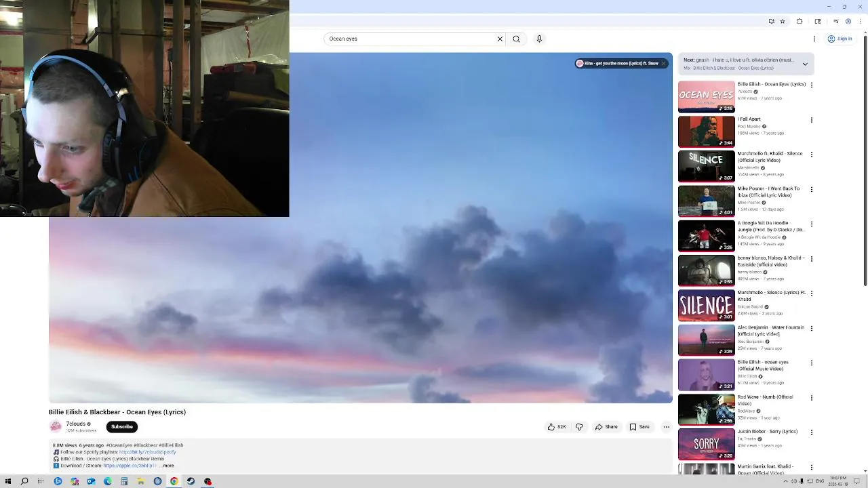Subscribe to 7clouds channel
The width and height of the screenshot is (868, 488).
point(122,426)
